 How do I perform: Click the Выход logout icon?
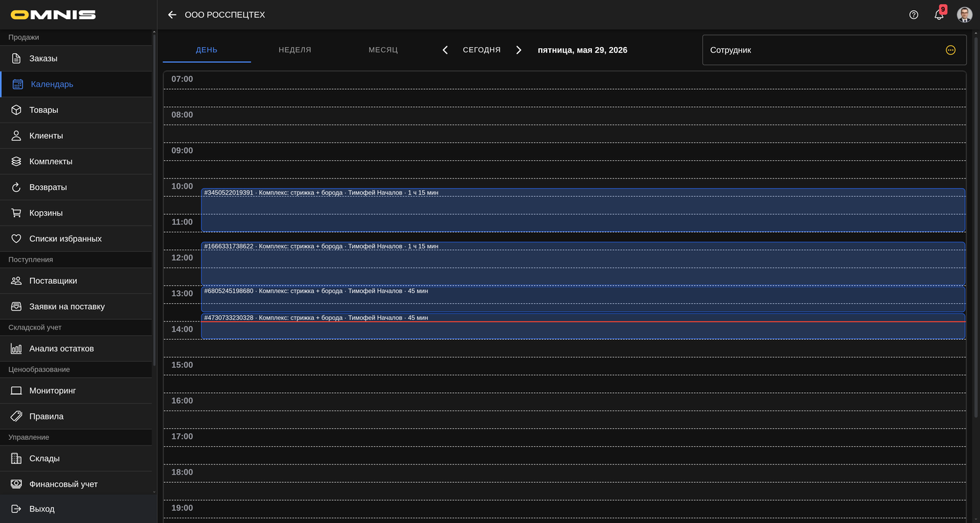click(x=16, y=509)
